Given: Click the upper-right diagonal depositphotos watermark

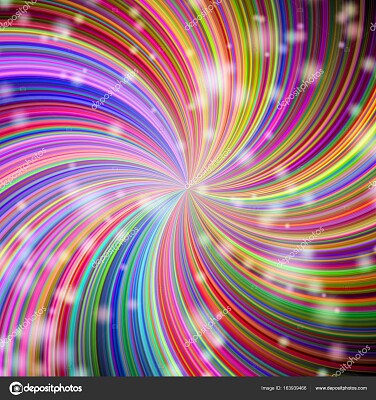Looking at the screenshot, I should pos(300,89).
